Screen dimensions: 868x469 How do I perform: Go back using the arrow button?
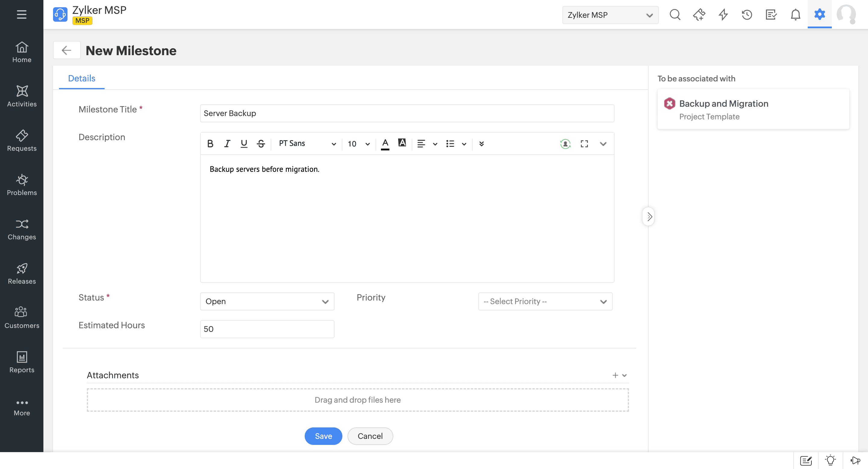coord(66,51)
